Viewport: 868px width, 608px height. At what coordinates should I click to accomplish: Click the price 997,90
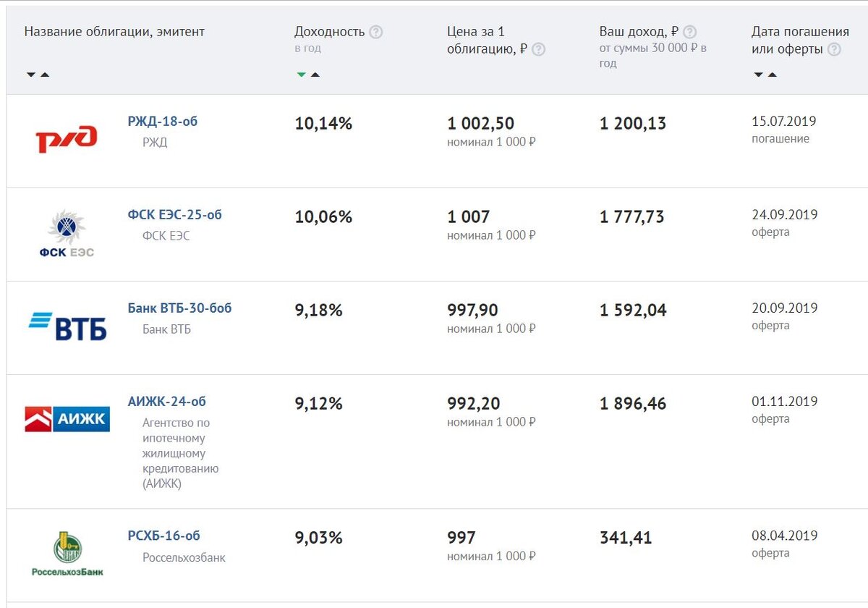click(x=473, y=311)
